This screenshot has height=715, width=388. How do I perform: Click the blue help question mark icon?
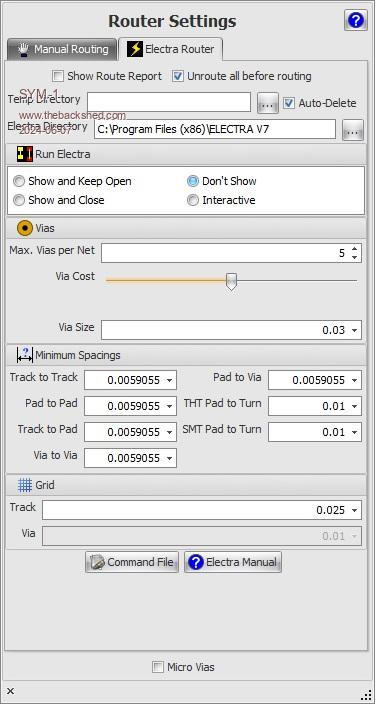tap(356, 21)
